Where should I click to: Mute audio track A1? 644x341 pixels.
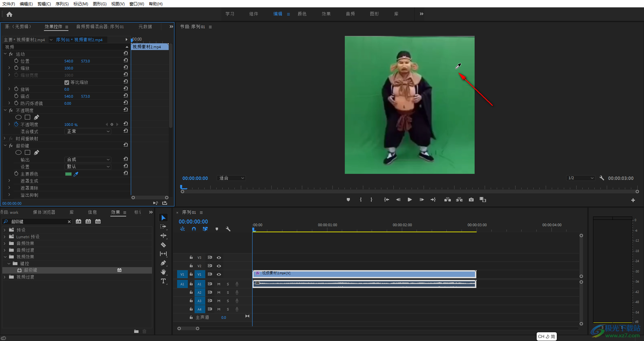(x=219, y=284)
